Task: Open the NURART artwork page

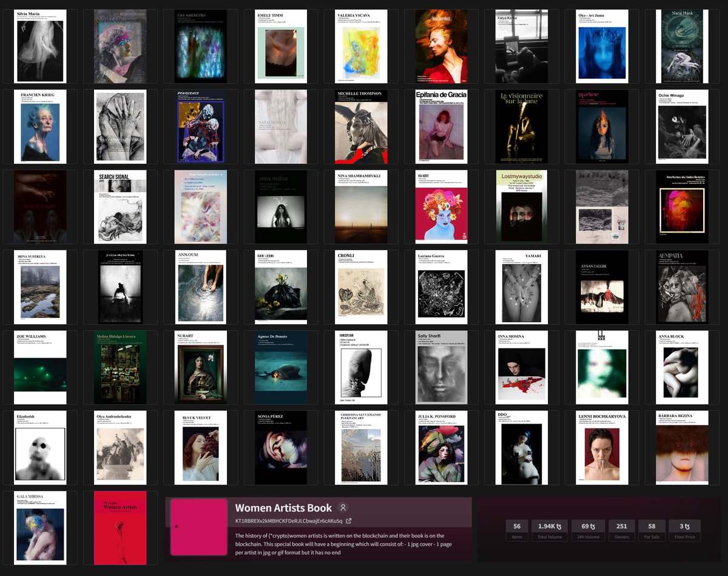Action: pos(201,367)
